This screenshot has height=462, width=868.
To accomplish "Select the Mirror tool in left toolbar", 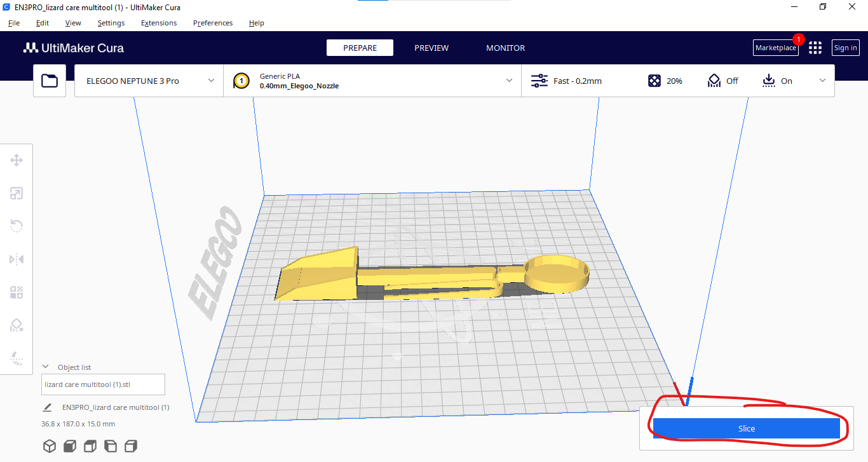I will tap(17, 259).
